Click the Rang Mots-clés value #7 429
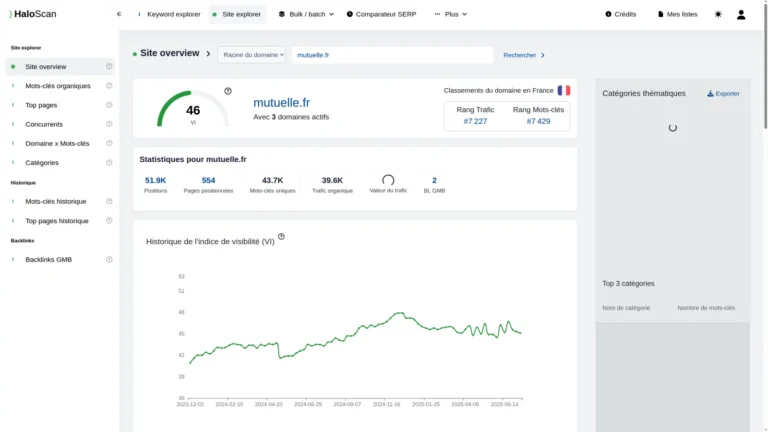The width and height of the screenshot is (768, 432). (538, 121)
